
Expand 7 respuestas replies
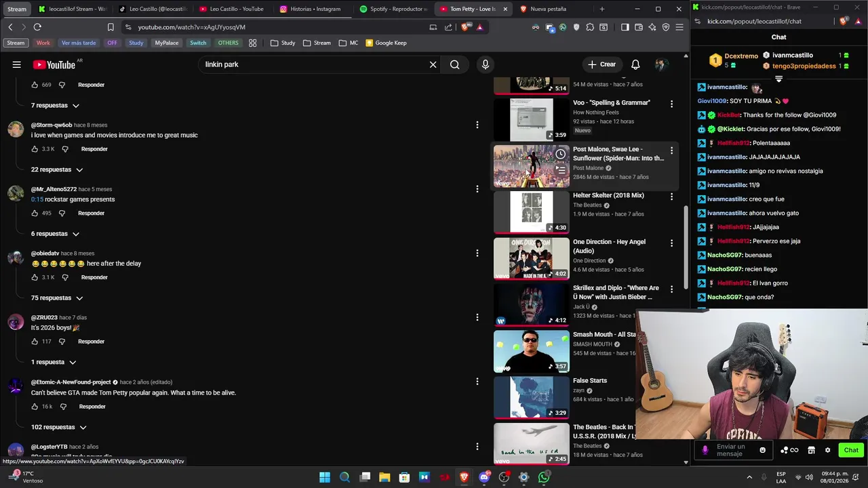click(55, 106)
